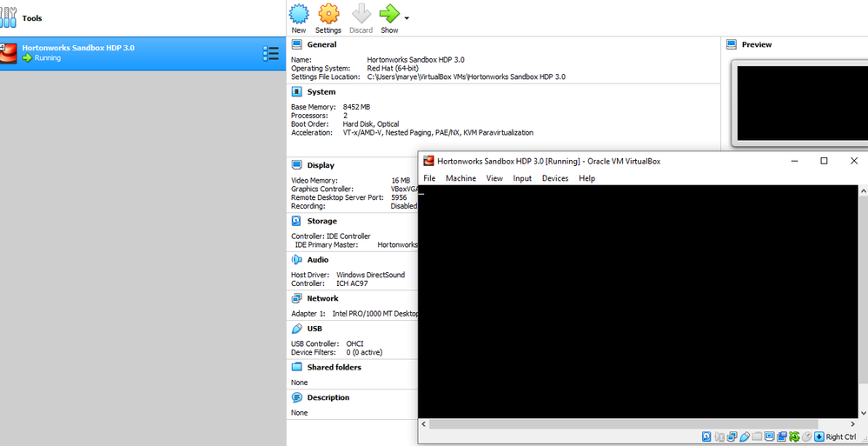The height and width of the screenshot is (446, 868).
Task: Click the General section header
Action: pos(321,44)
